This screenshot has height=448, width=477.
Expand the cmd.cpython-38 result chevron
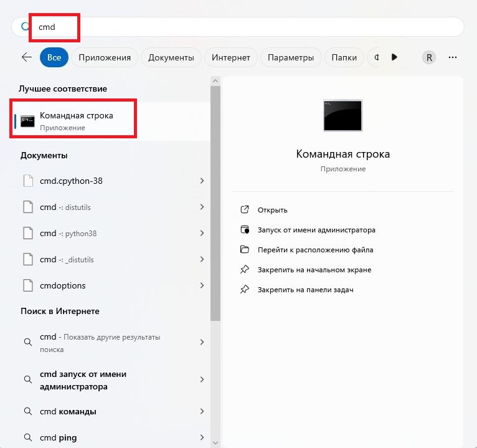pos(202,181)
